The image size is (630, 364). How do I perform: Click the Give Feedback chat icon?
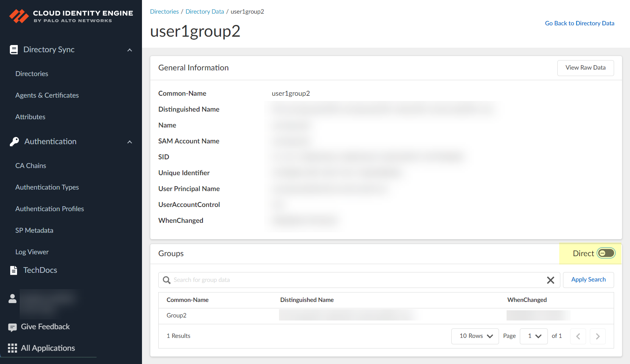point(12,327)
